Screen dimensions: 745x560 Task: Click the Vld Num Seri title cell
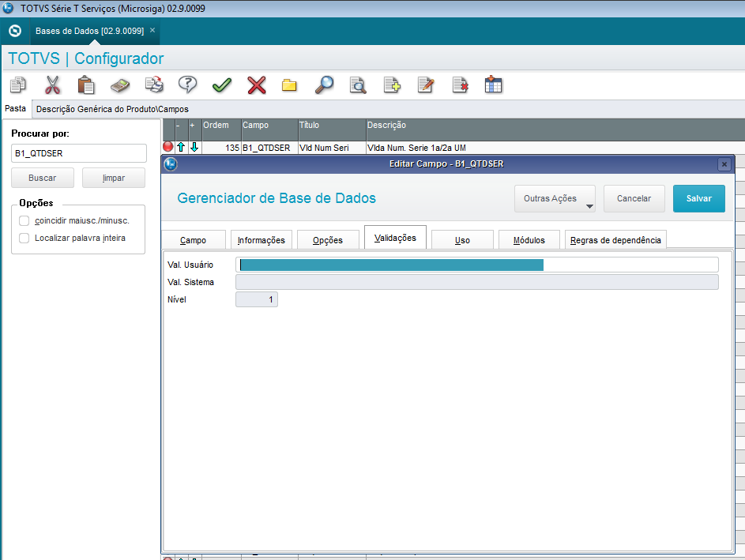pos(332,148)
